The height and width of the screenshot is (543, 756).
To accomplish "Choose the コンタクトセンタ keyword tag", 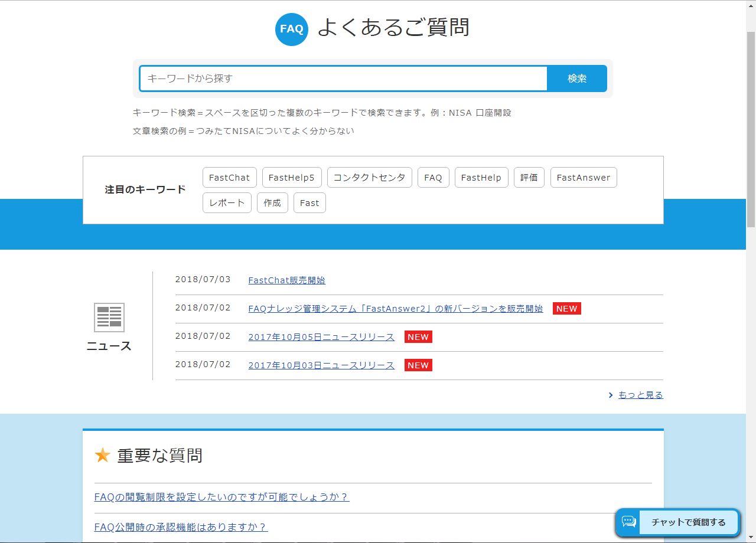I will point(369,178).
